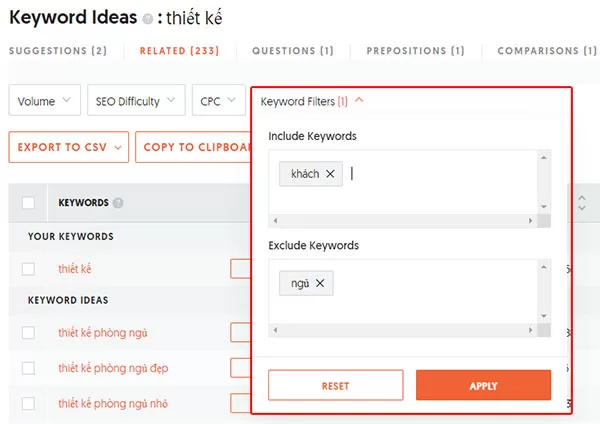The width and height of the screenshot is (600, 424).
Task: Click RESET to clear filters
Action: [x=336, y=385]
